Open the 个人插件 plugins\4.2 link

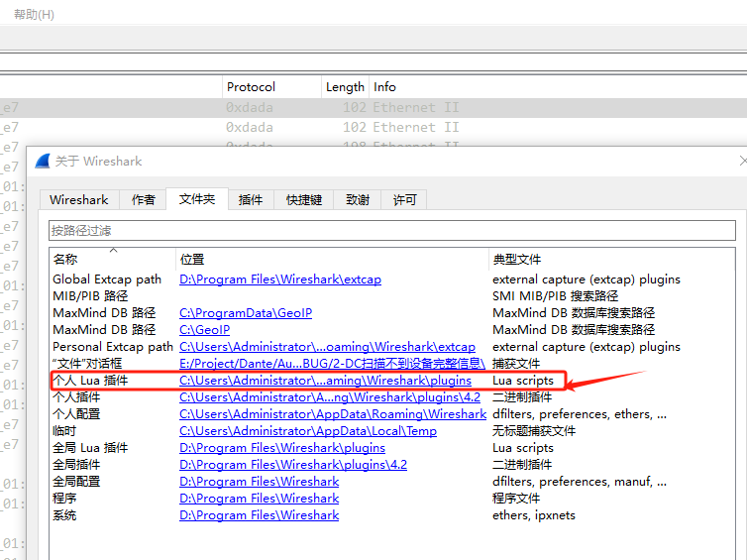point(330,397)
